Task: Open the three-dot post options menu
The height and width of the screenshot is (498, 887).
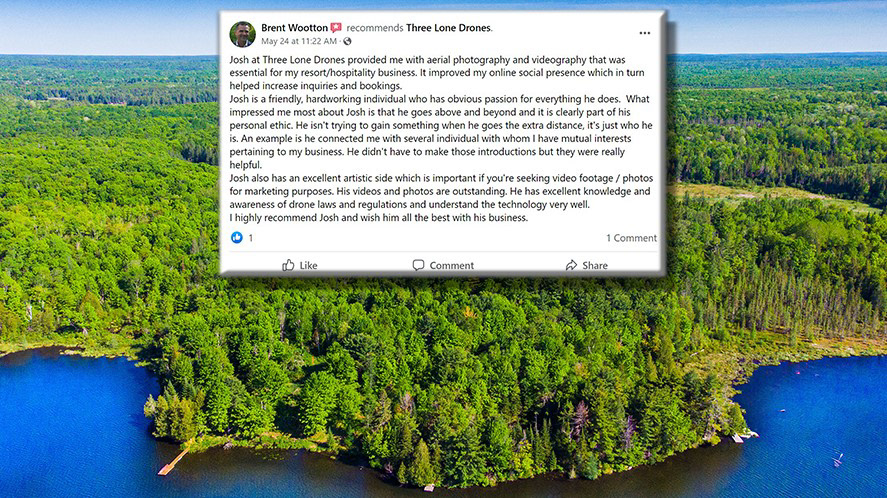Action: [644, 33]
